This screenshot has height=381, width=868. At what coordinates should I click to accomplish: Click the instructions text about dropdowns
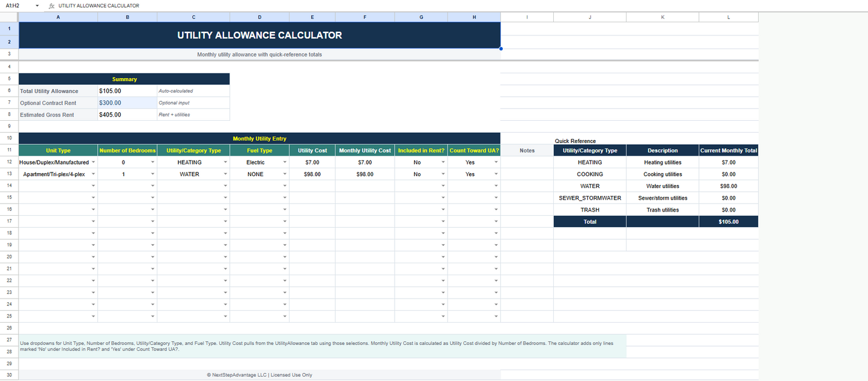[323, 346]
